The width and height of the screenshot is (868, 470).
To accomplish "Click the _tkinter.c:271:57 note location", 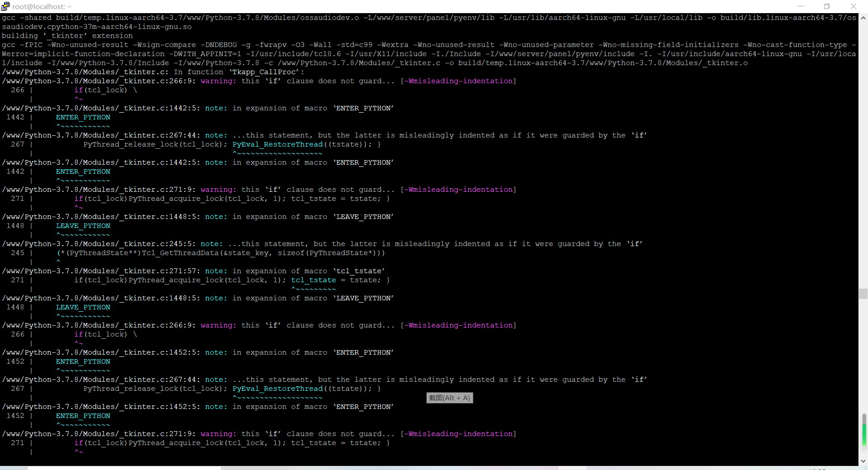I will pyautogui.click(x=101, y=271).
